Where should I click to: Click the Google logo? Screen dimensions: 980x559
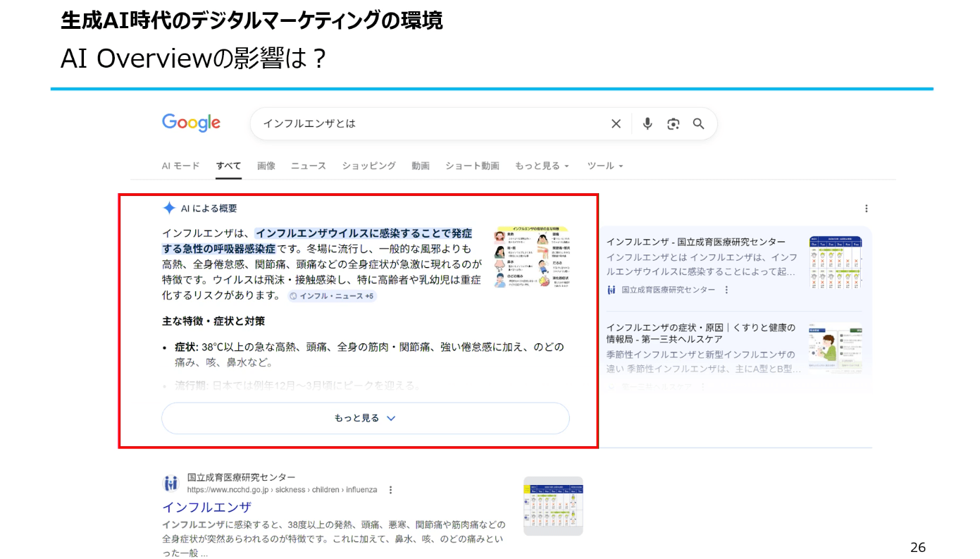[x=191, y=123]
